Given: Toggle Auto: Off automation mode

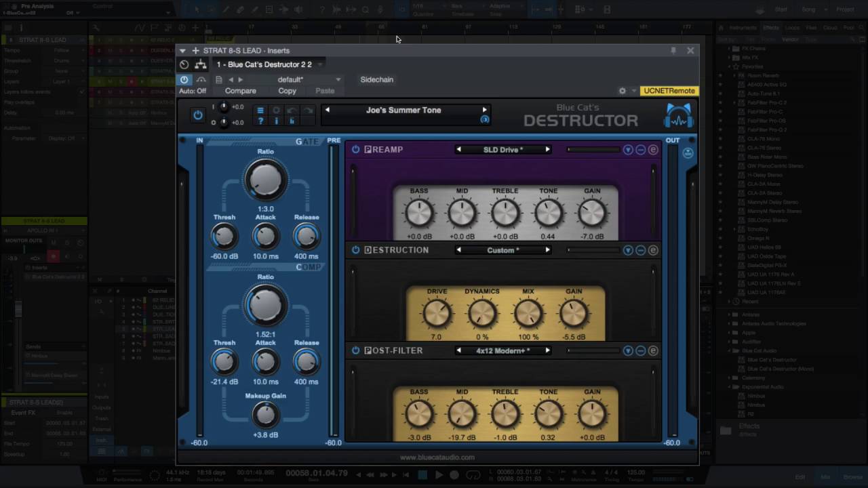Looking at the screenshot, I should (193, 91).
